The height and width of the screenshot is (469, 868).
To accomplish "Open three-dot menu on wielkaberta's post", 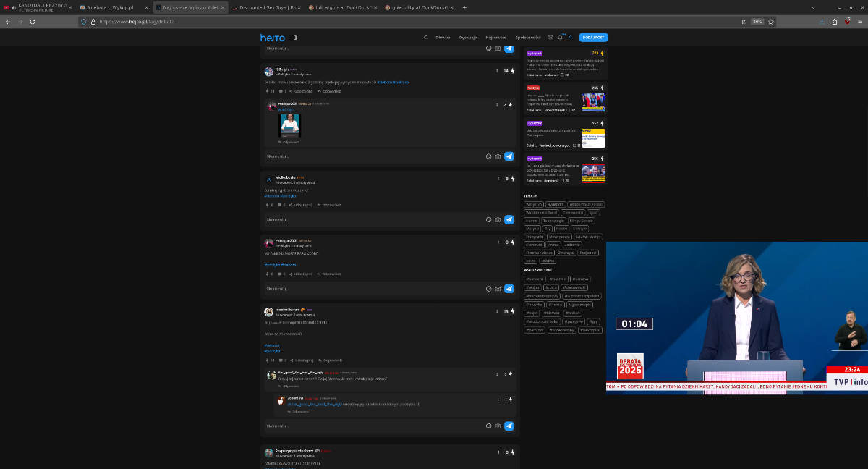I will point(497,178).
